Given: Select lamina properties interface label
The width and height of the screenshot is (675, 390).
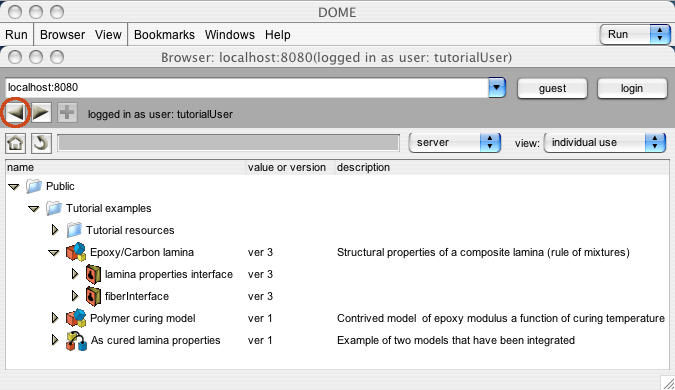Looking at the screenshot, I should (169, 274).
